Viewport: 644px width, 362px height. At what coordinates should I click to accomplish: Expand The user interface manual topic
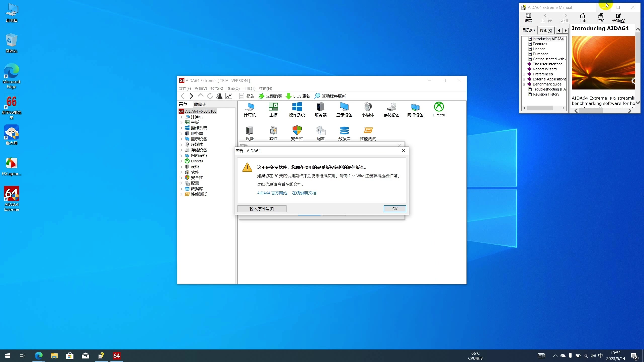tap(524, 64)
